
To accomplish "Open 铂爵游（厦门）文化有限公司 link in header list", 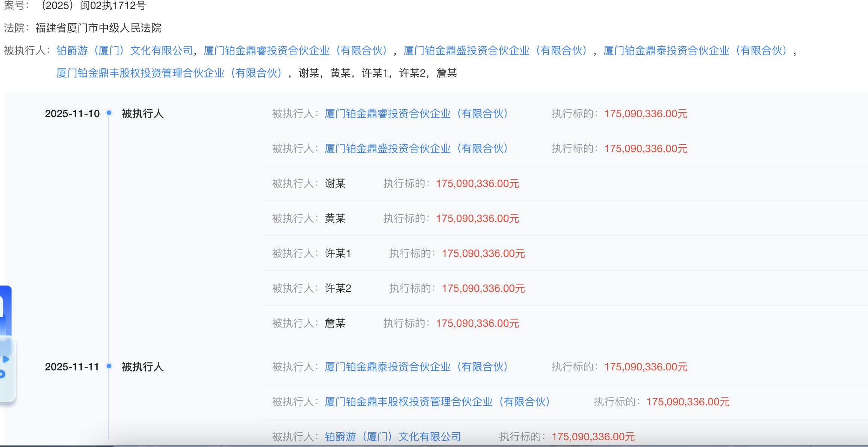I will coord(124,51).
